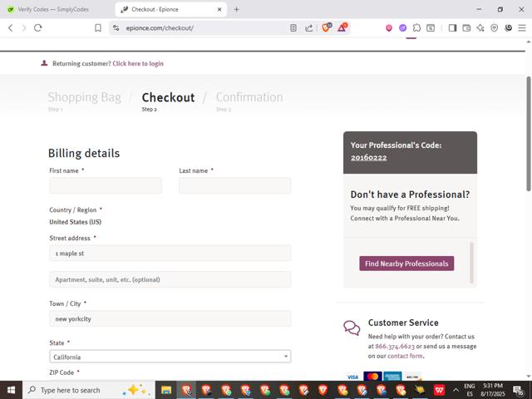Click the phone number 866.374.6623 link
This screenshot has height=399, width=532.
pos(395,347)
